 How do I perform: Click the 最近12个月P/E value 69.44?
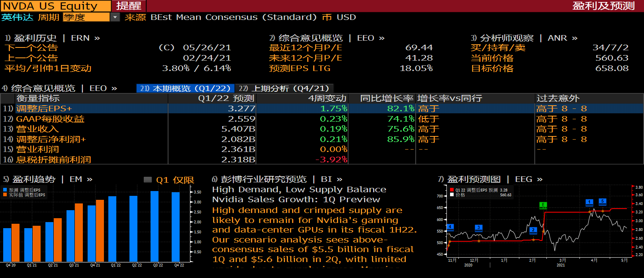pos(419,47)
